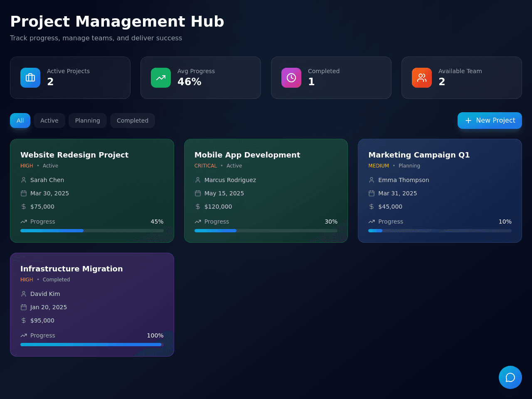Open the Infrastructure Migration title
Viewport: 532px width, 399px height.
point(71,269)
